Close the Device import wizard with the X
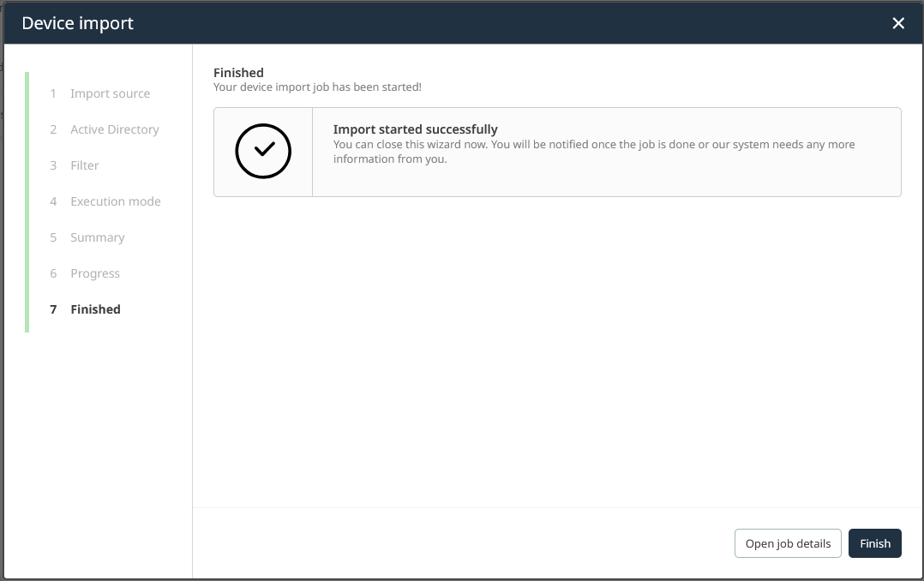924x581 pixels. 898,23
